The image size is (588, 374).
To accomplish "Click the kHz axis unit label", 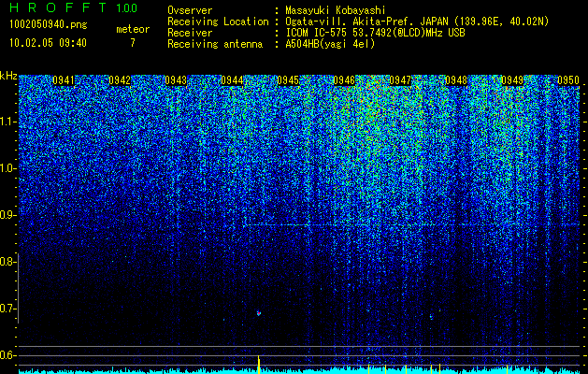I will tap(8, 76).
